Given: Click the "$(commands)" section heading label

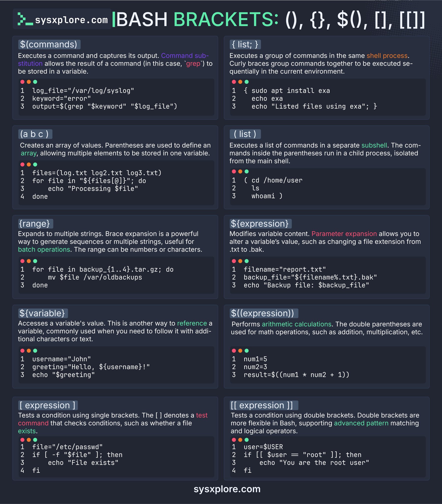Looking at the screenshot, I should 49,44.
